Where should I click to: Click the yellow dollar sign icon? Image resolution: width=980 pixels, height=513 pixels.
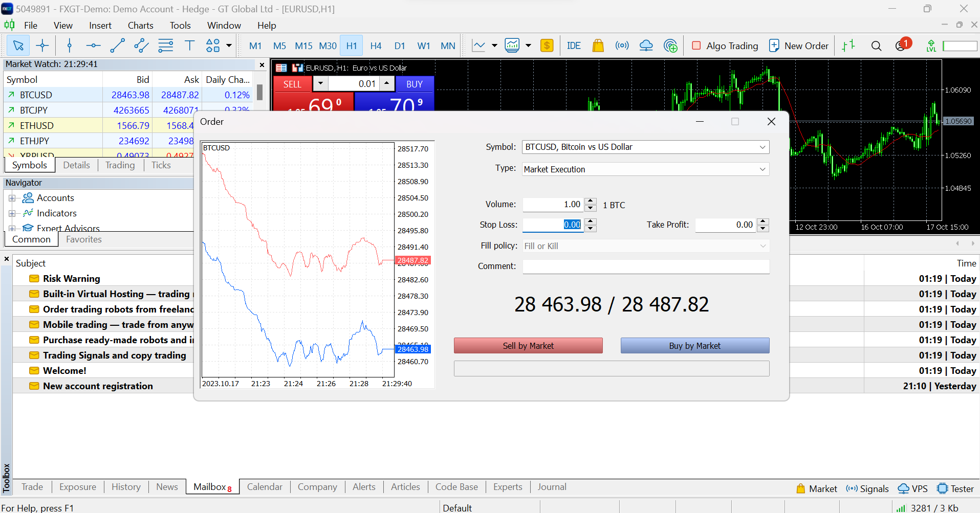(x=547, y=46)
